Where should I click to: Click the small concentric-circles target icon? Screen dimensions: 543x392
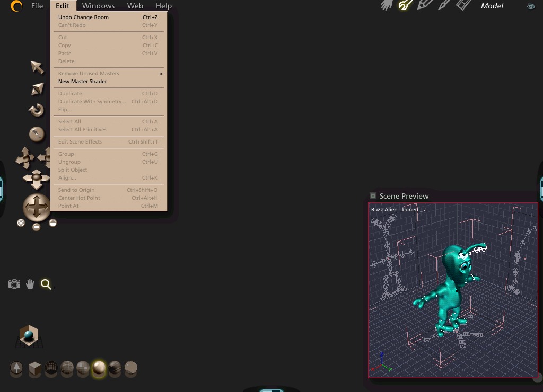[x=21, y=223]
